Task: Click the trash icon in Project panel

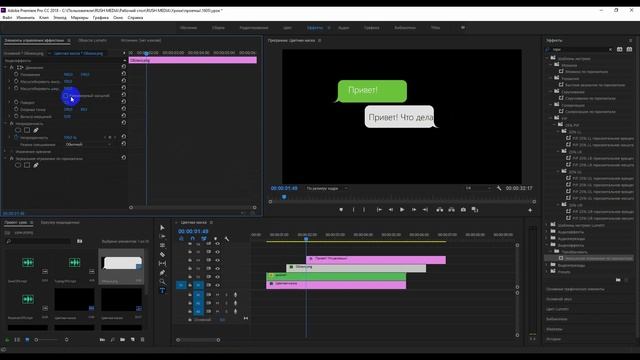Action: point(142,340)
